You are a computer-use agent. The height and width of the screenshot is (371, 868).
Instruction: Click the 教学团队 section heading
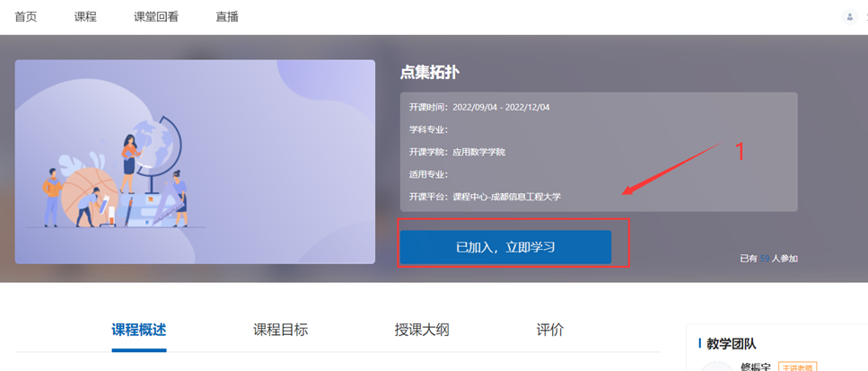click(x=731, y=343)
